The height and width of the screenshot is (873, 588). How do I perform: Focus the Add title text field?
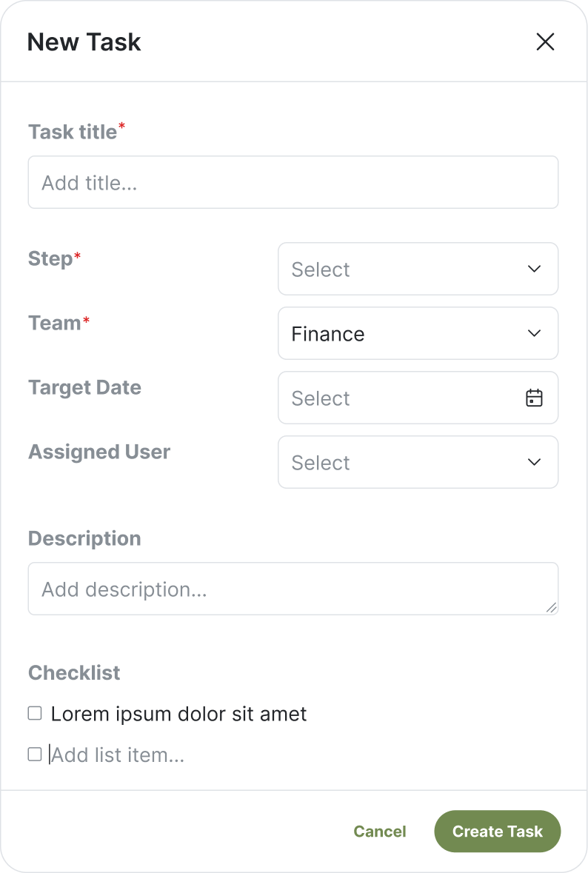point(293,183)
